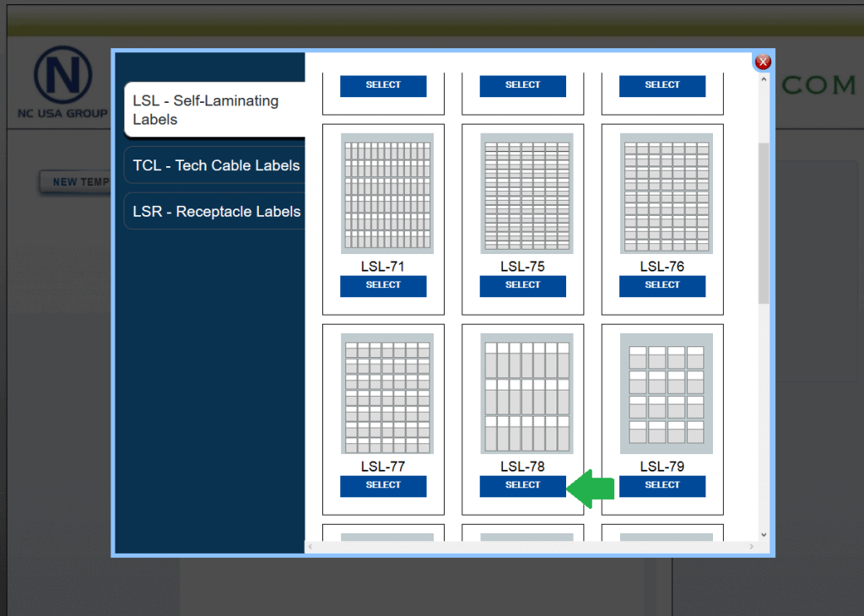
Task: Click the NC USA Group logo
Action: 62,82
